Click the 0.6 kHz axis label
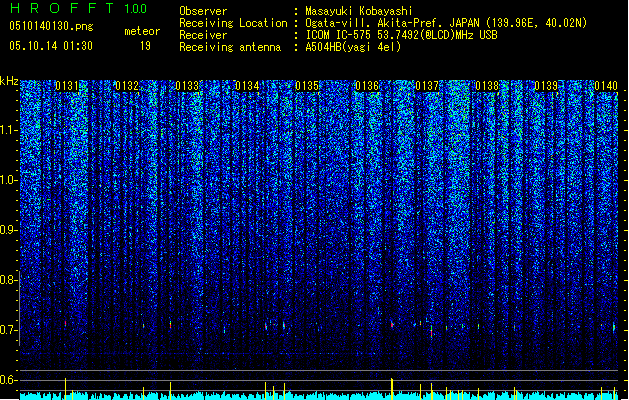629x400 pixels. coord(8,380)
